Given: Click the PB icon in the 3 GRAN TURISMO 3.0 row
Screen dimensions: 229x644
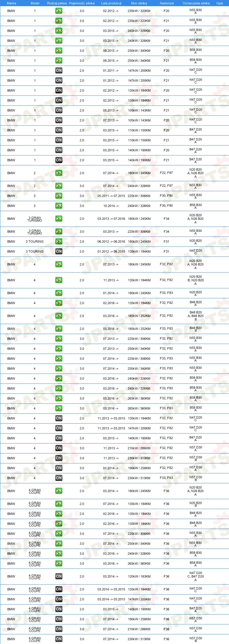Looking at the screenshot, I should (x=59, y=232).
